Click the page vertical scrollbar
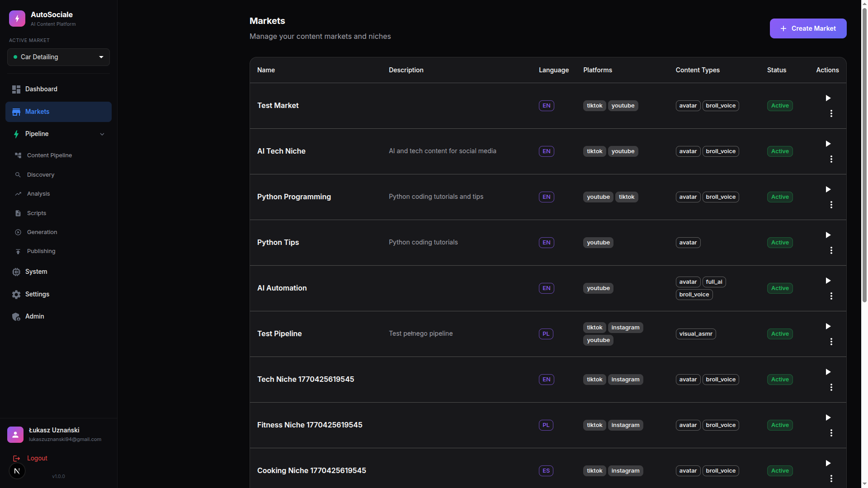868x488 pixels. point(864,154)
